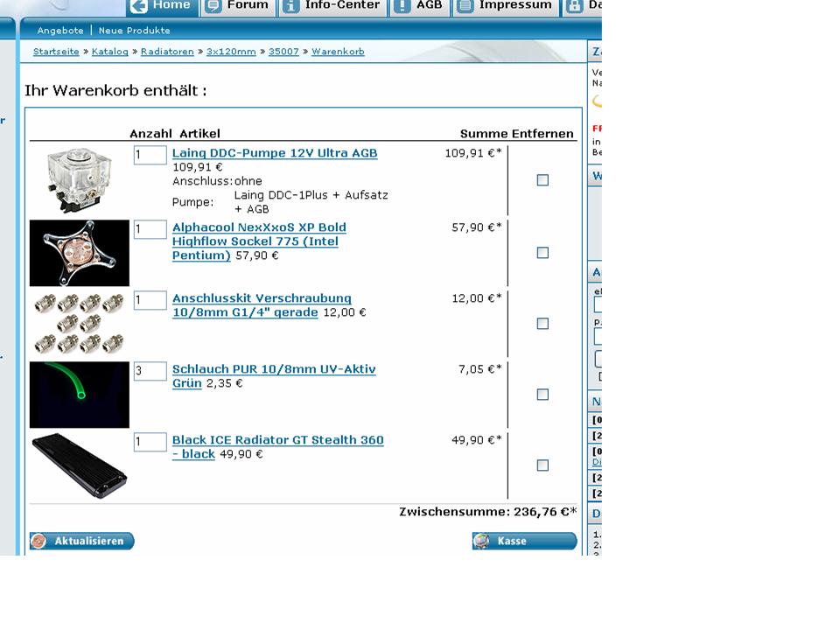
Task: Click the Laing pump product thumbnail
Action: 80,180
